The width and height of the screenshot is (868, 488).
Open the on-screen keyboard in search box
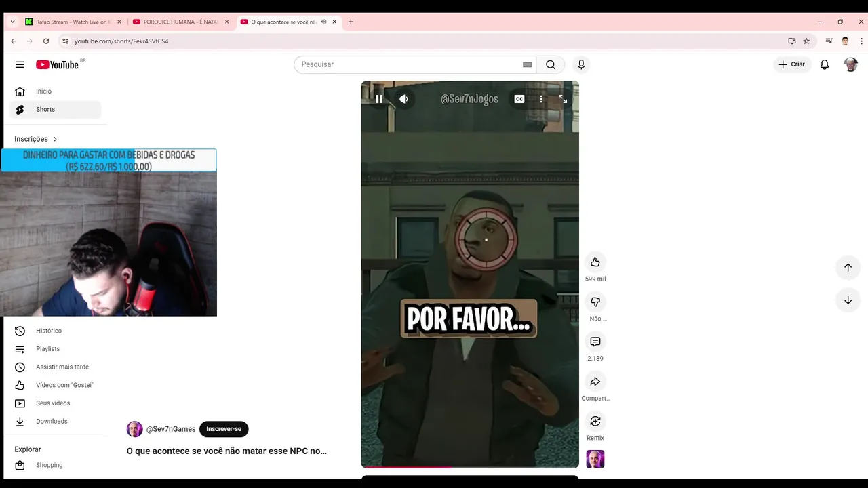coord(527,64)
